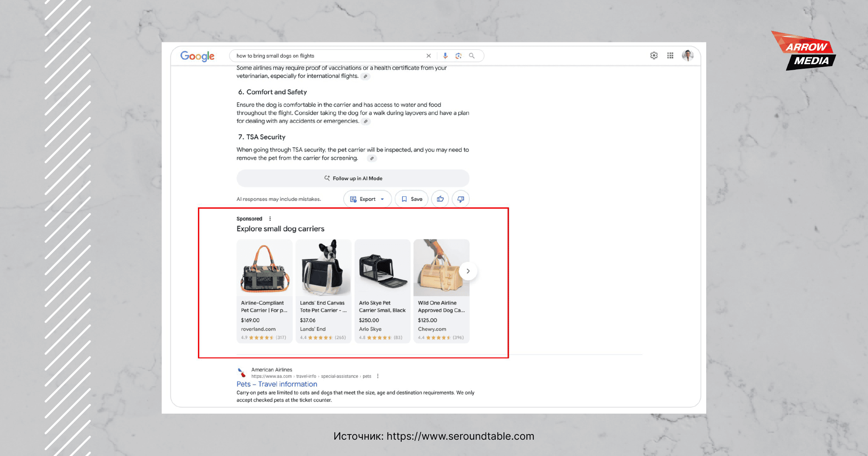Open Pets – Travel information link
This screenshot has width=868, height=456.
[x=277, y=384]
